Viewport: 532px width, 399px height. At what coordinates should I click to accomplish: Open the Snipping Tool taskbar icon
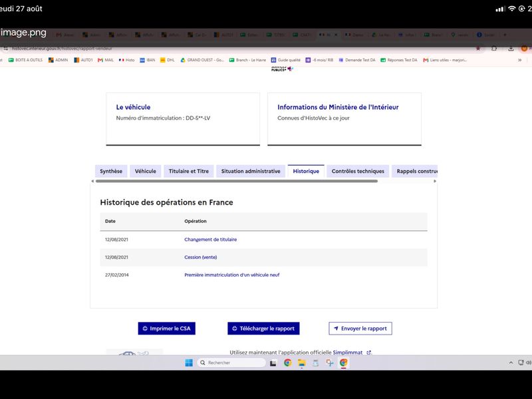pyautogui.click(x=329, y=362)
